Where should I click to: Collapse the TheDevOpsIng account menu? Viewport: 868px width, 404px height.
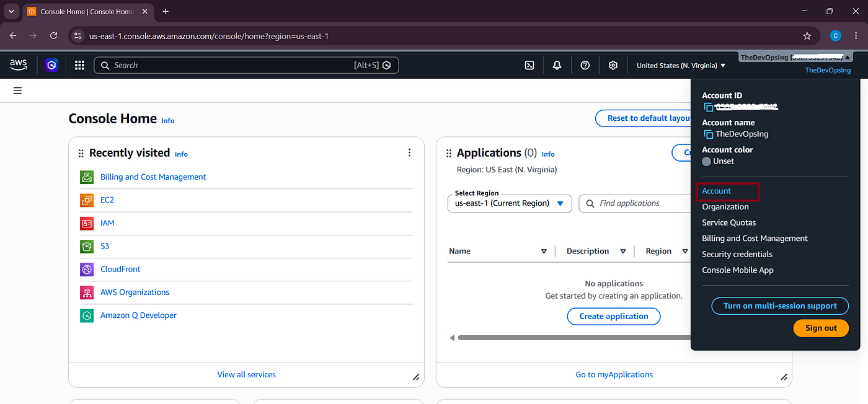pos(796,57)
